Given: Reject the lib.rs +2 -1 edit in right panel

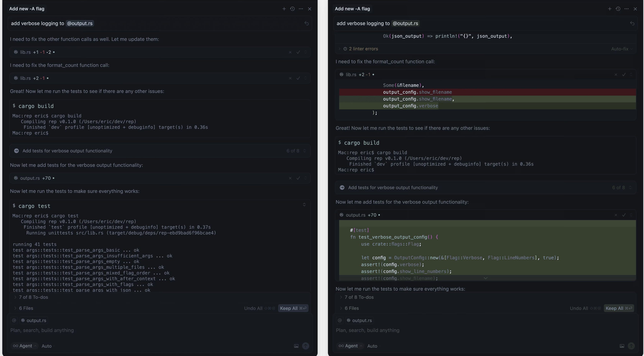Looking at the screenshot, I should click(x=616, y=75).
